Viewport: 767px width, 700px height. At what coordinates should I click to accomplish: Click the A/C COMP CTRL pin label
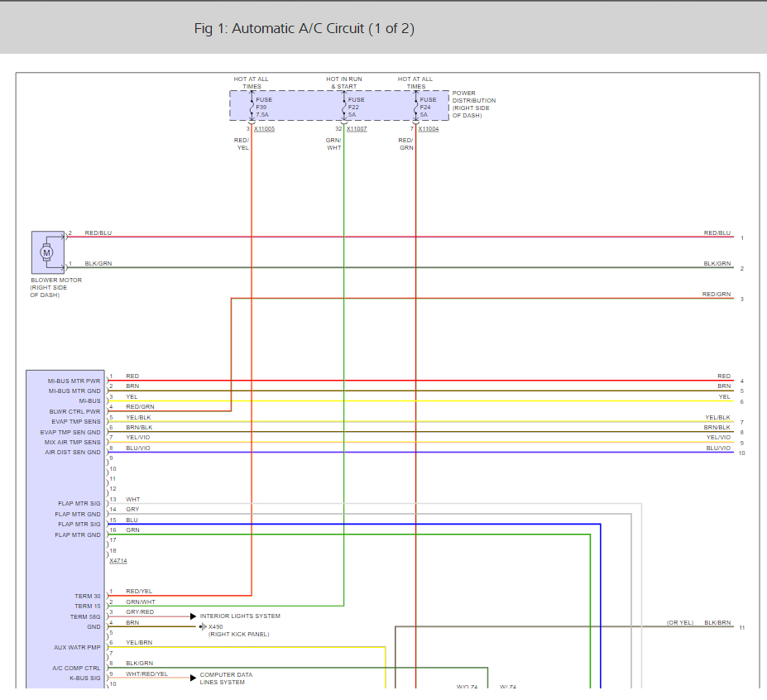pos(76,669)
